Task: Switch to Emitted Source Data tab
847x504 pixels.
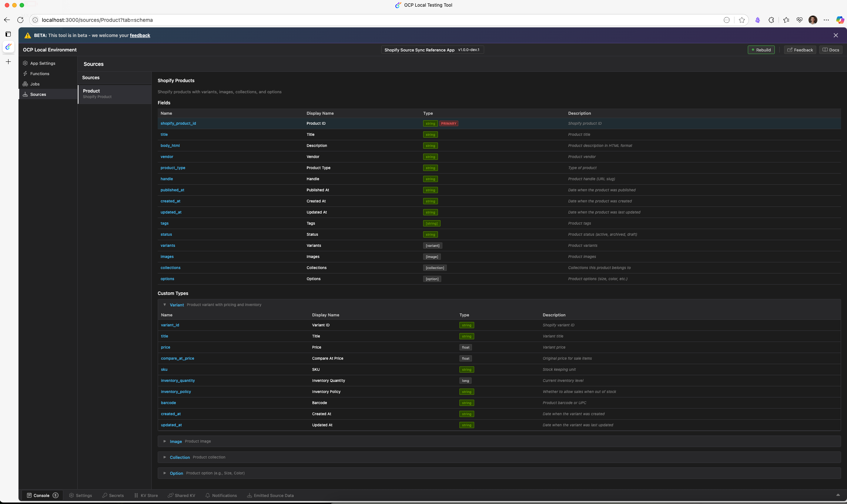Action: tap(270, 495)
